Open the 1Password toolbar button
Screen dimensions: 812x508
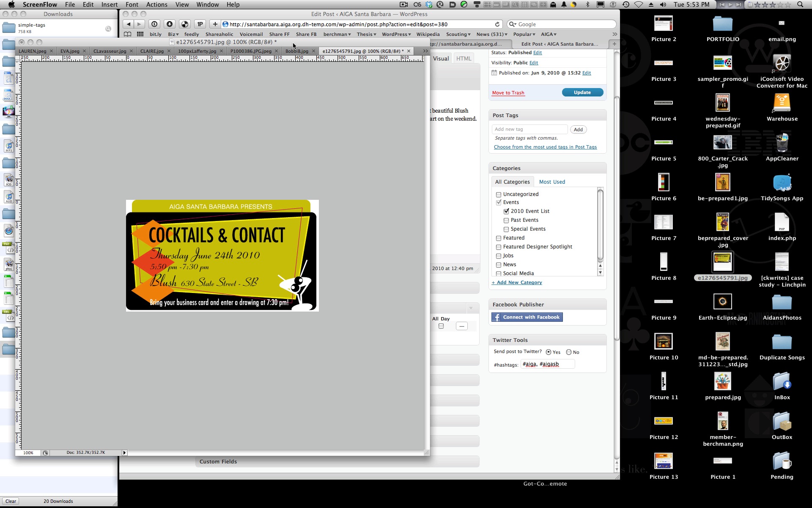point(200,24)
